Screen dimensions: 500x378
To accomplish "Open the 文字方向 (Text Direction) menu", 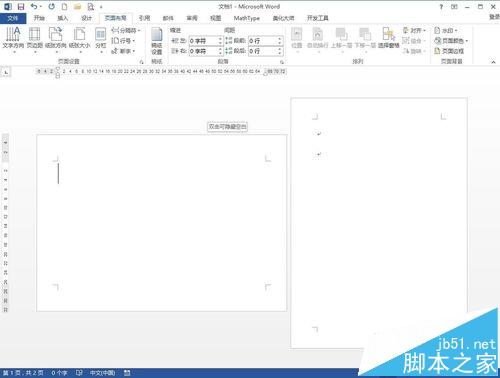I will [13, 39].
